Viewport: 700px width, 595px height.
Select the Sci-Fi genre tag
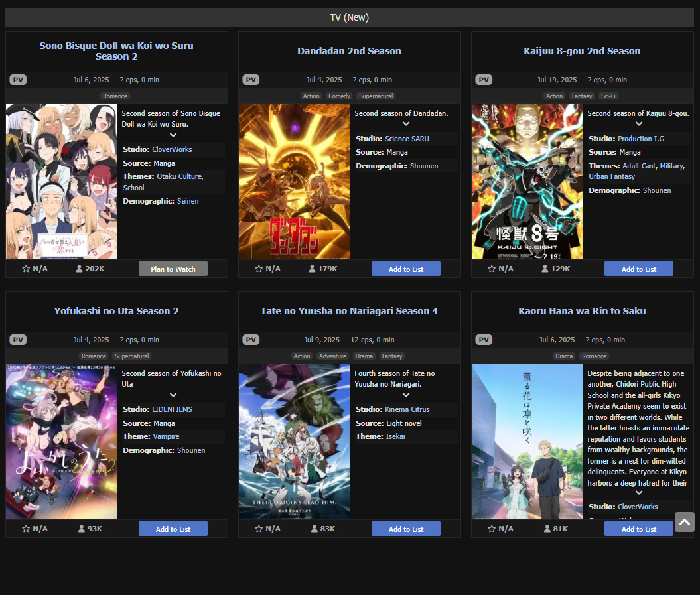point(608,96)
